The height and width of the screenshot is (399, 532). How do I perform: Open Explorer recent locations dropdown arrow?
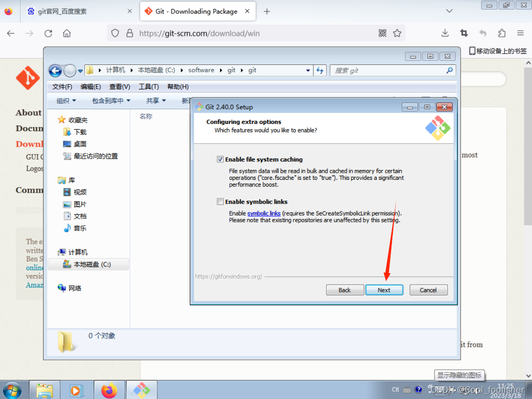point(80,71)
